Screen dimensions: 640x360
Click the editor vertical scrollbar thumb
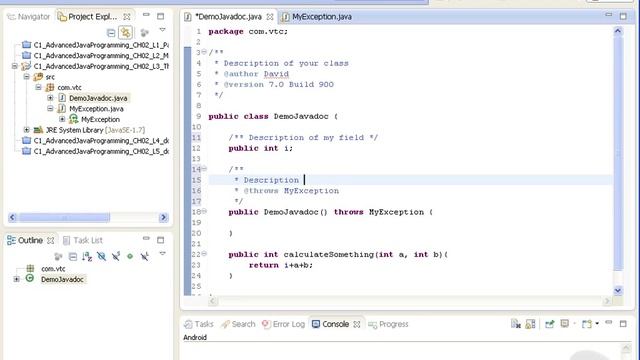618,153
